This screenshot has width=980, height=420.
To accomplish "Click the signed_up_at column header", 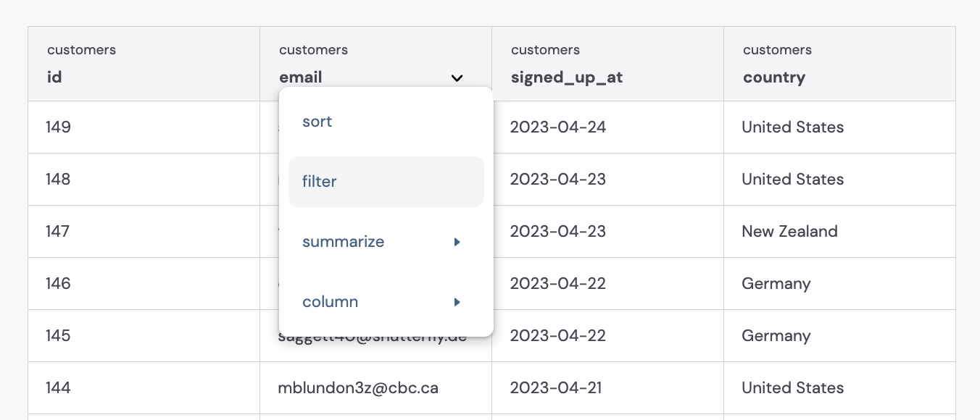I will [x=608, y=64].
